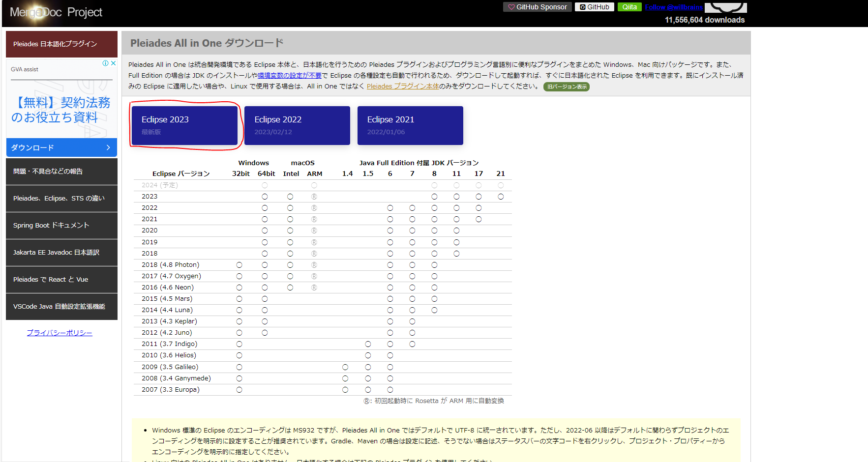Close the GVA assist advertisement
The height and width of the screenshot is (462, 868).
(114, 63)
